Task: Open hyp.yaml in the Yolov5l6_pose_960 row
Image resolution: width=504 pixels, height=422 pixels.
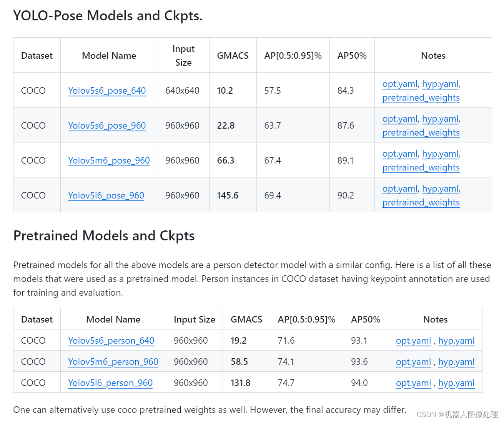Action: (x=440, y=189)
